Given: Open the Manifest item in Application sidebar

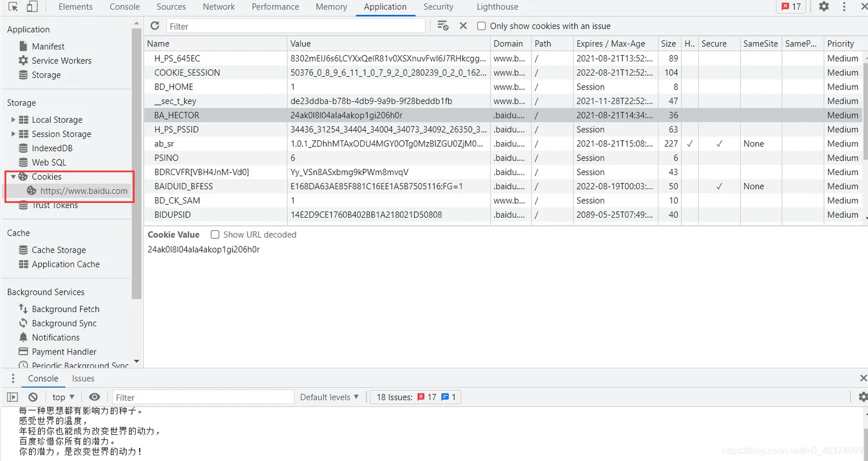Looking at the screenshot, I should (48, 46).
